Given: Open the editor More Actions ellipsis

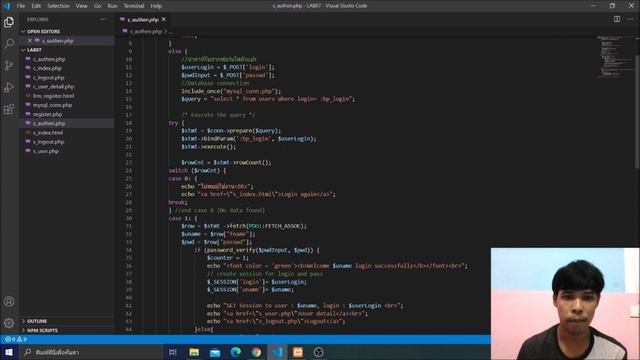Looking at the screenshot, I should tap(630, 19).
